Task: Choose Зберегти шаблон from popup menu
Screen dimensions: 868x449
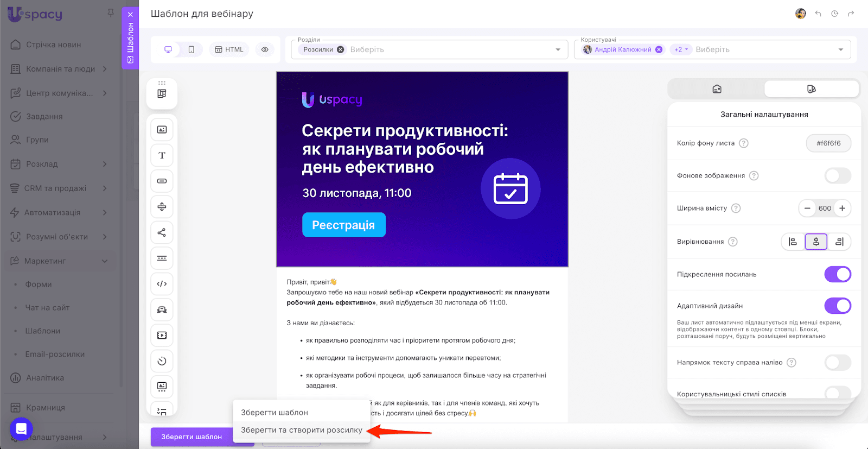Action: (x=302, y=413)
